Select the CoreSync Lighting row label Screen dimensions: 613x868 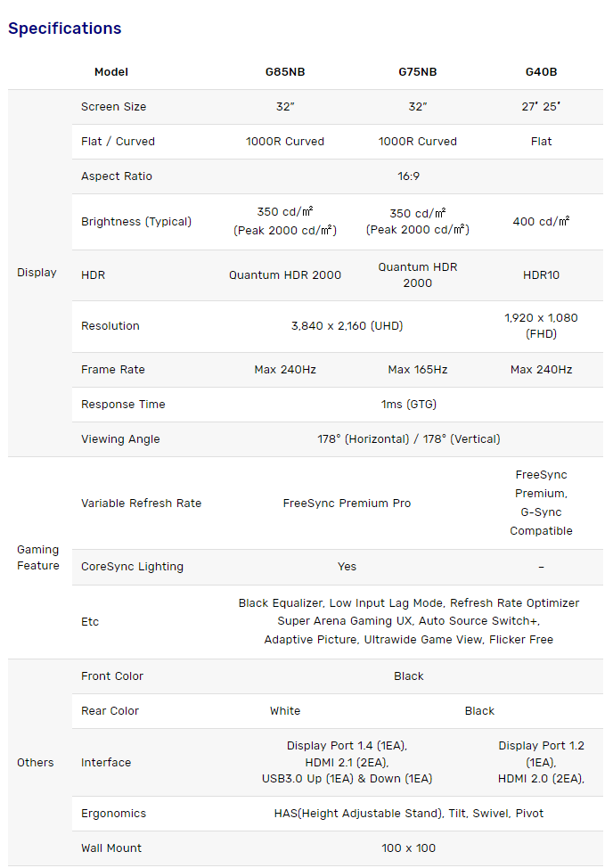tap(132, 567)
